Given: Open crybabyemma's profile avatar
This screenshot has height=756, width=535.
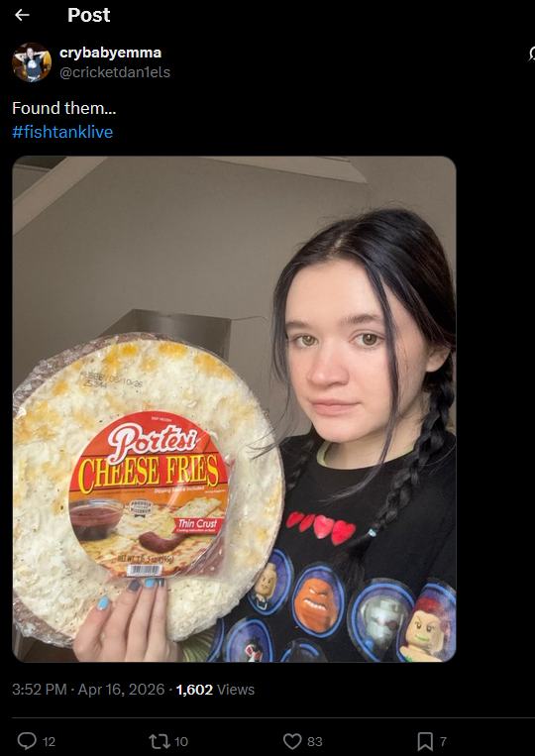Looking at the screenshot, I should point(32,62).
